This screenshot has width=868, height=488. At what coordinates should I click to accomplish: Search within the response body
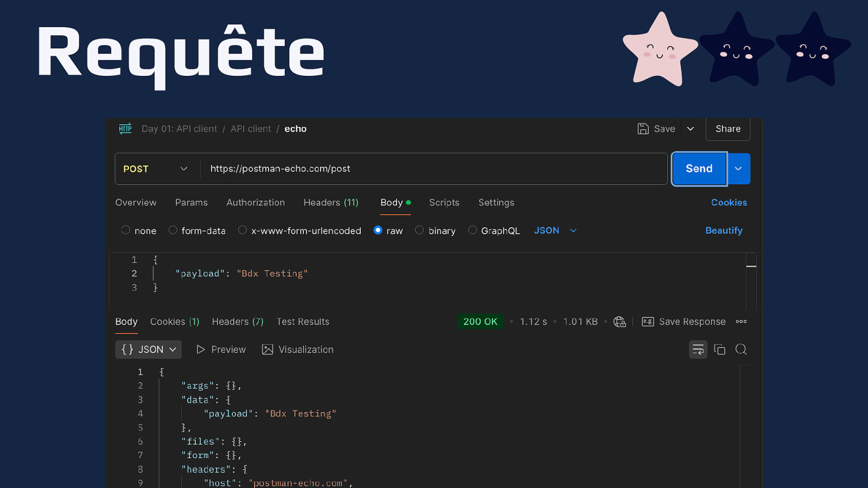[741, 350]
